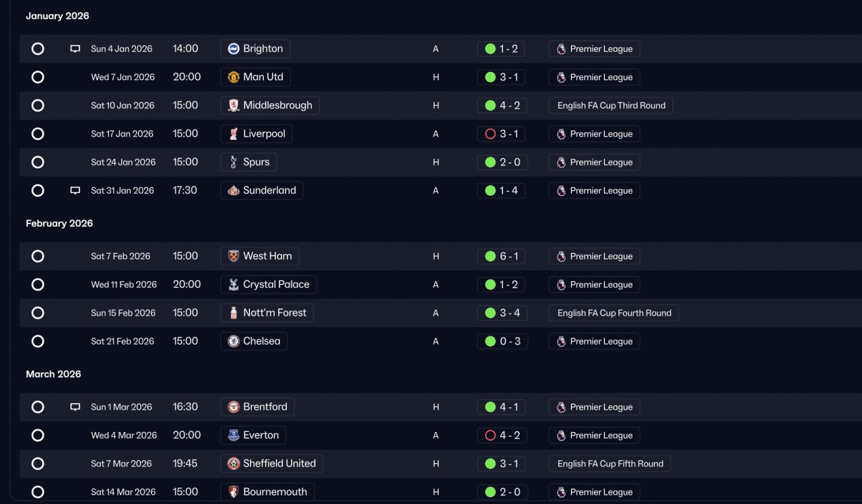The image size is (862, 504).
Task: Click the Man Utd crest icon
Action: click(x=234, y=77)
